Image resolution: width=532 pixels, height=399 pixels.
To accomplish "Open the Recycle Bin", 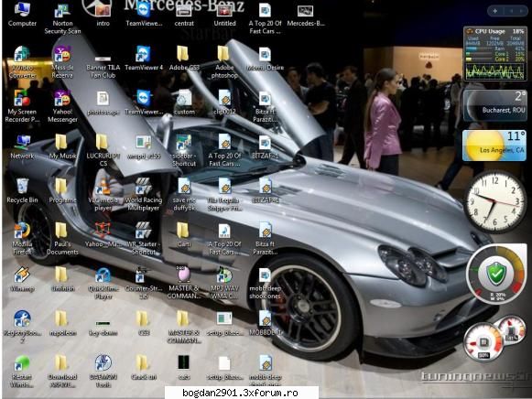I will (x=22, y=191).
